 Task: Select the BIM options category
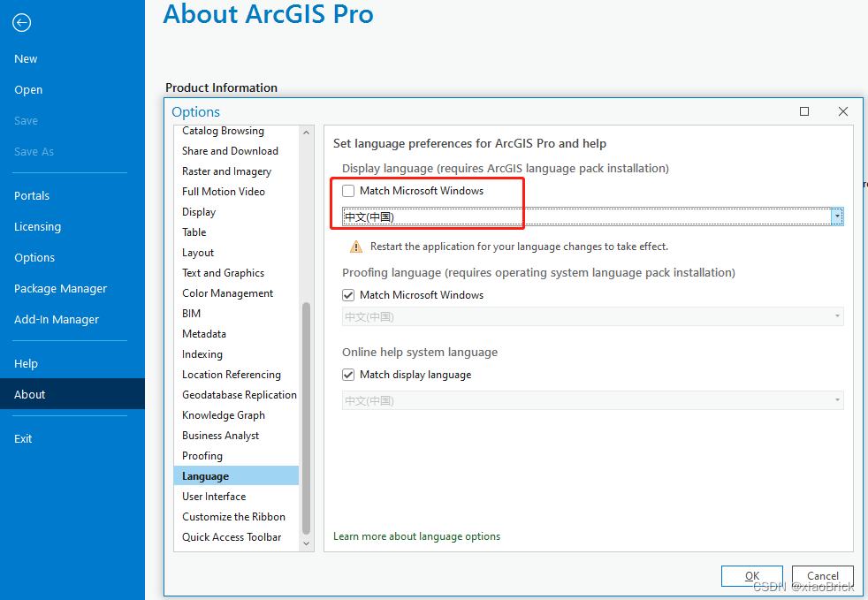190,313
